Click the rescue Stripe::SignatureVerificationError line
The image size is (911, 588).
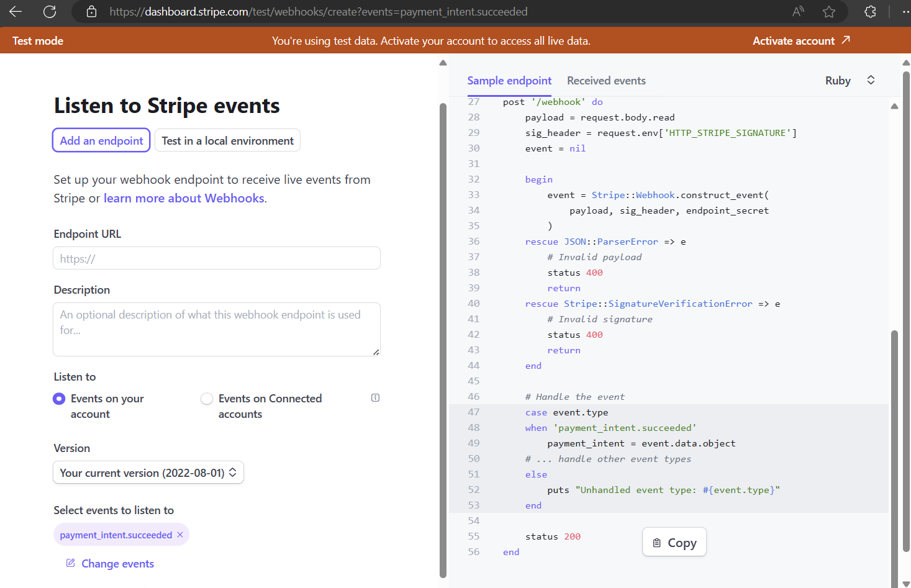click(653, 304)
